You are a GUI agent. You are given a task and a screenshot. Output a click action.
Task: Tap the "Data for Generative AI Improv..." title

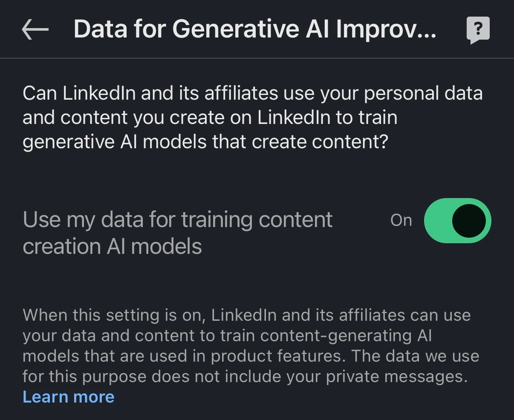coord(255,29)
